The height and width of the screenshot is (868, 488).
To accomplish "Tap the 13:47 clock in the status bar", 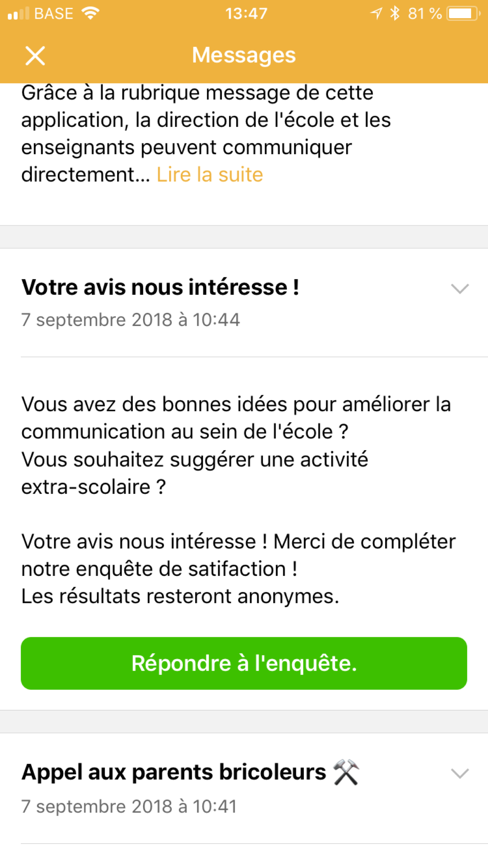I will (x=246, y=14).
